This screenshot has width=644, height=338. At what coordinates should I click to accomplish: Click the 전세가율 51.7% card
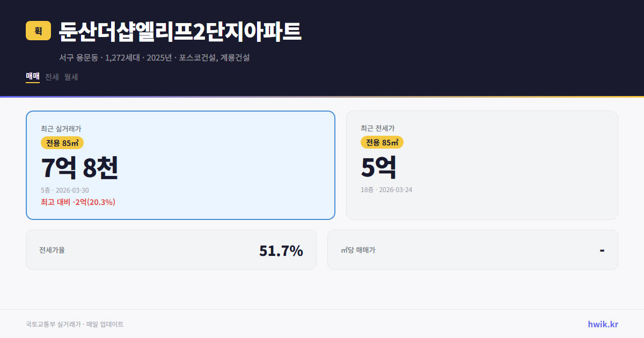[x=171, y=249]
